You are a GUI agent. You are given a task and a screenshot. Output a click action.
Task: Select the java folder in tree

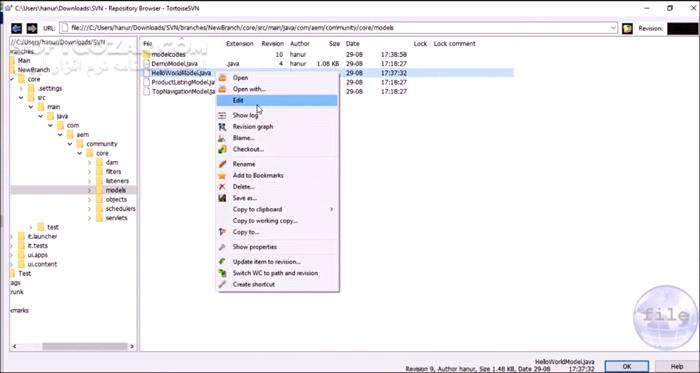62,116
